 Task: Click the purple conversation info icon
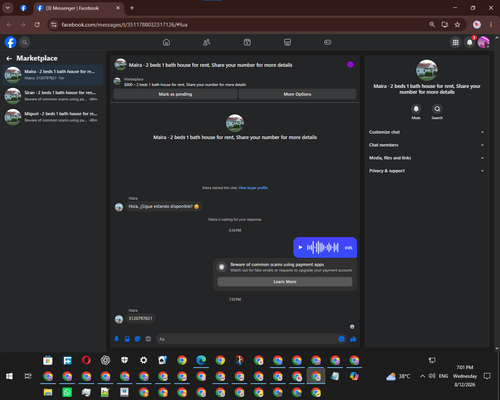pyautogui.click(x=350, y=64)
